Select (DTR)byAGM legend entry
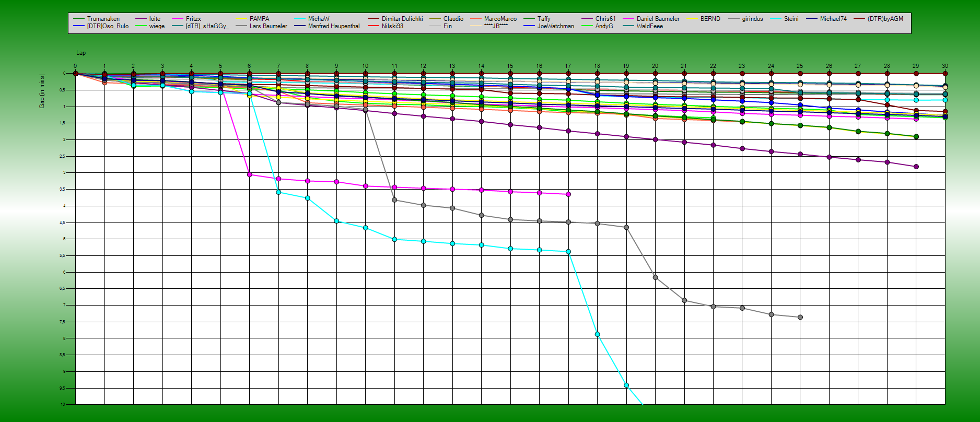The image size is (980, 422). pyautogui.click(x=879, y=19)
